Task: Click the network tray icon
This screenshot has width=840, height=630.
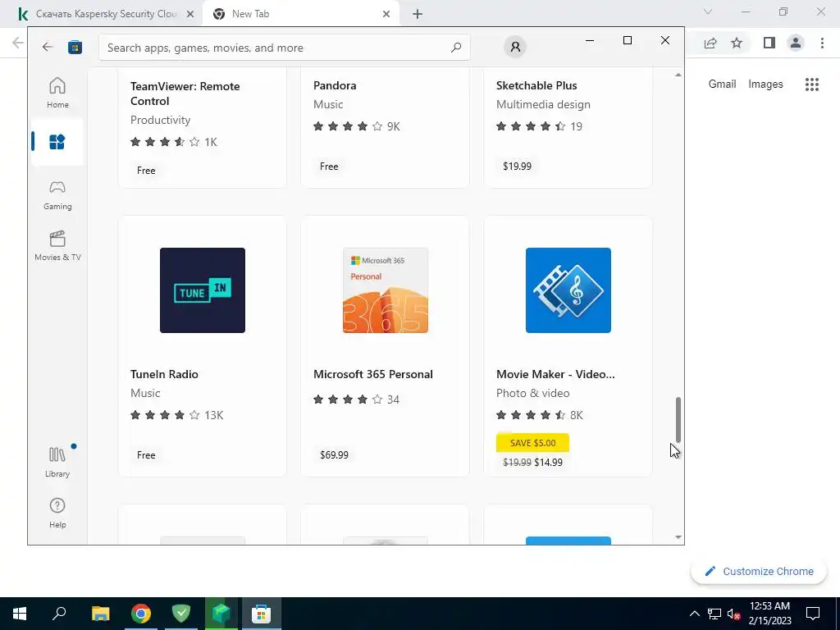Action: [x=714, y=614]
